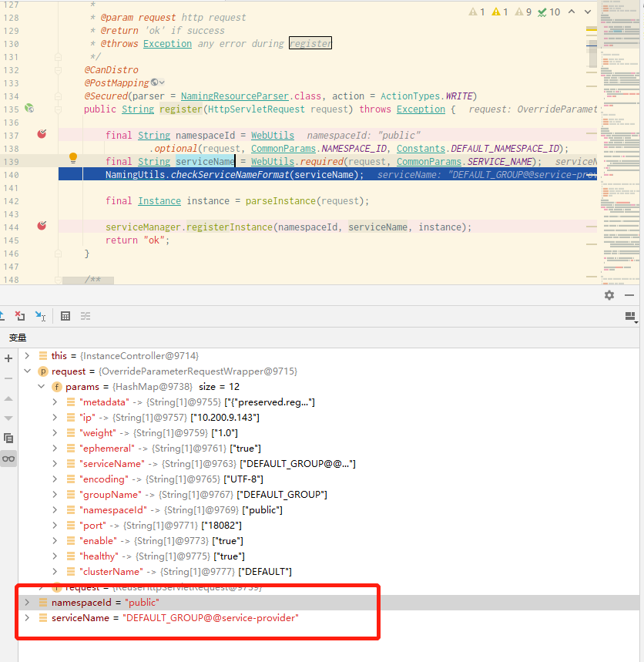The height and width of the screenshot is (662, 644).
Task: Navigate to CommonParams on line 138
Action: 283,148
